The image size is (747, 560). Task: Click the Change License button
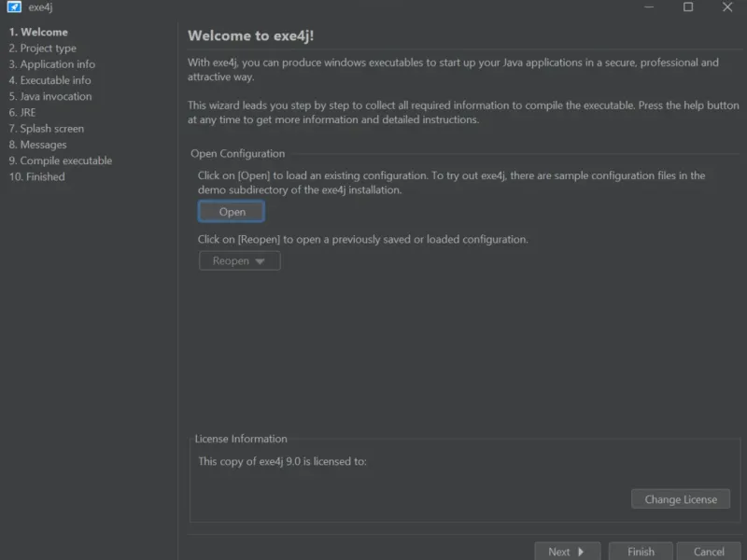(x=681, y=499)
